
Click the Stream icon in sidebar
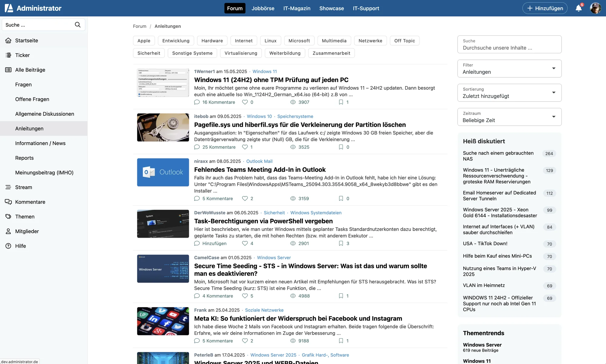pyautogui.click(x=8, y=187)
